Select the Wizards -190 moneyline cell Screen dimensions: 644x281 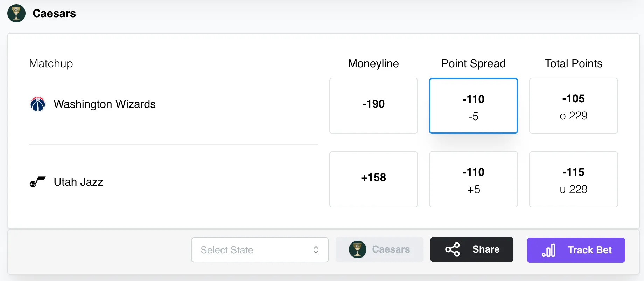(373, 105)
